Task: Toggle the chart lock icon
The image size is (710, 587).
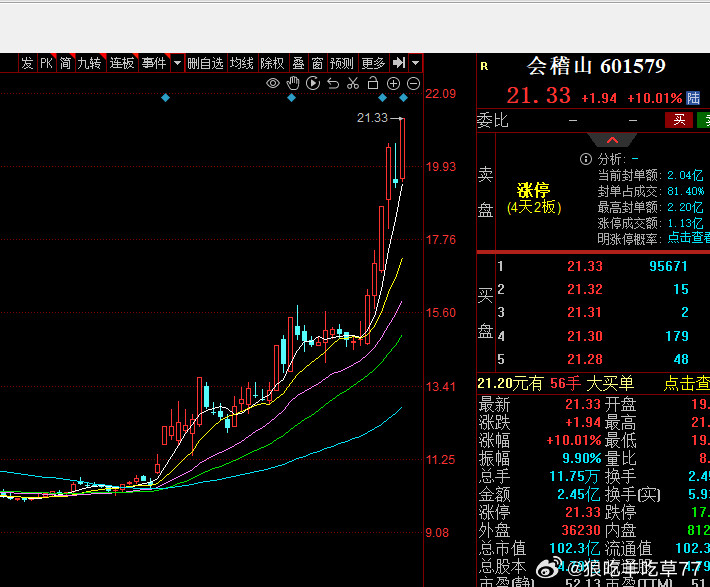Action: coord(373,83)
